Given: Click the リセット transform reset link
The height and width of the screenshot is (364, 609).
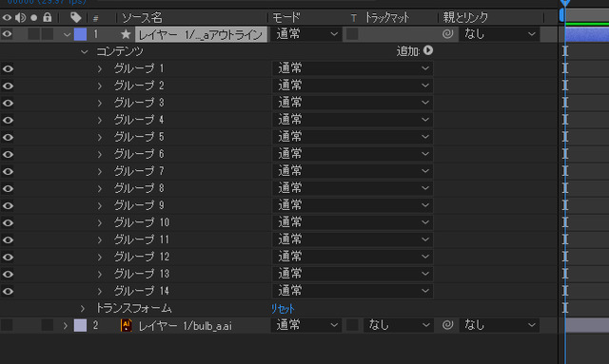Looking at the screenshot, I should click(x=283, y=309).
